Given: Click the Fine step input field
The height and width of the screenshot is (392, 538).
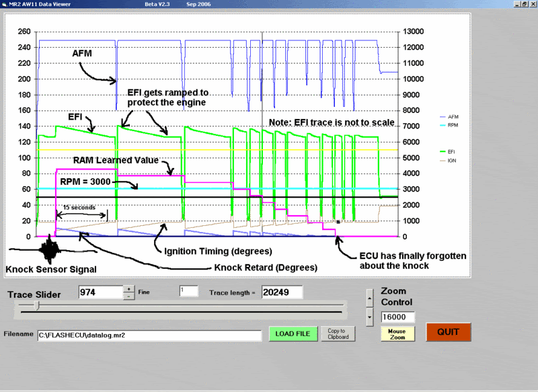Looking at the screenshot, I should [x=189, y=291].
